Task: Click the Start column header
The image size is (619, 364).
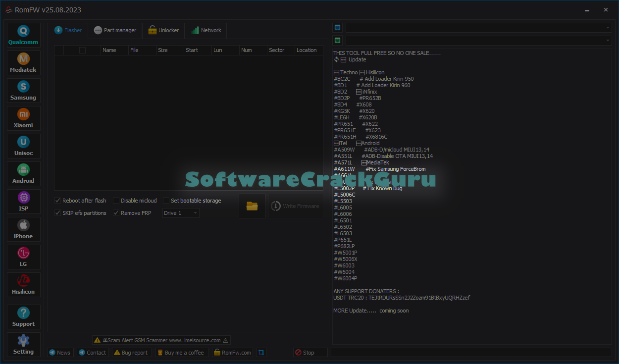Action: pyautogui.click(x=197, y=50)
